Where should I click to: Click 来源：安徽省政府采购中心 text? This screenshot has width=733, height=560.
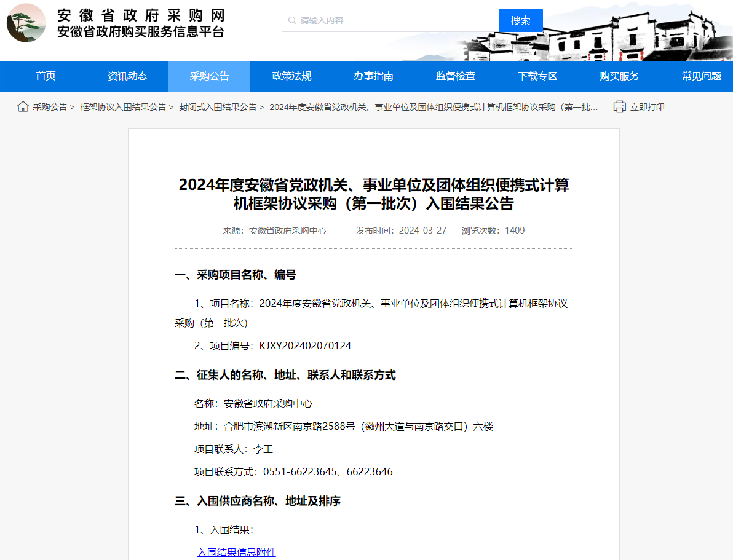(x=274, y=231)
